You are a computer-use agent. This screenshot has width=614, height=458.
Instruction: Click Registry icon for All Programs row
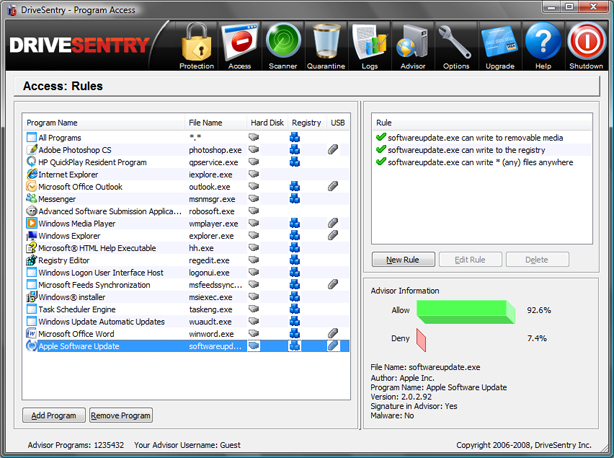294,137
